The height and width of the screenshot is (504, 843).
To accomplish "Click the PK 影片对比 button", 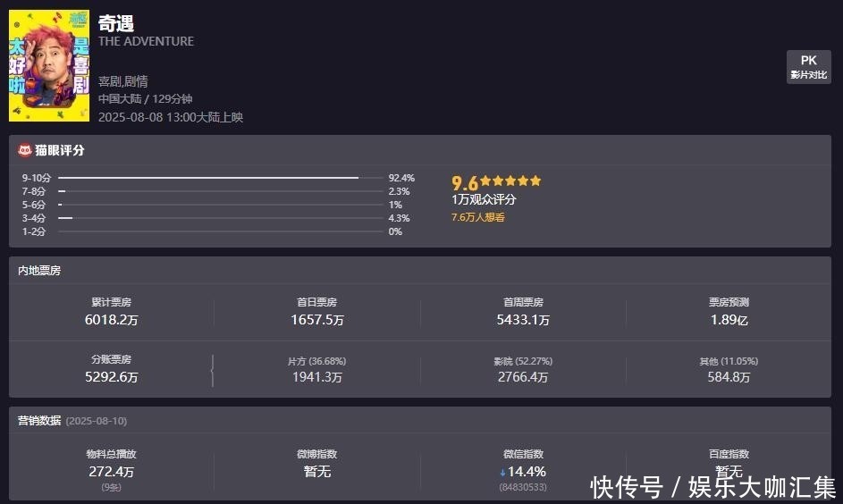I will (x=808, y=67).
